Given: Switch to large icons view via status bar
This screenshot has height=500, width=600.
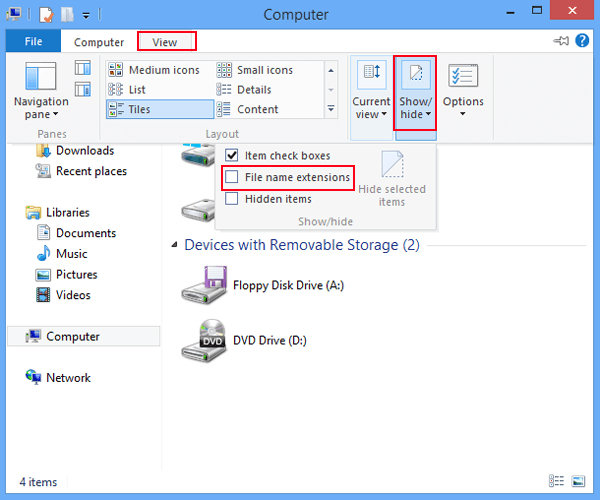Looking at the screenshot, I should [578, 481].
